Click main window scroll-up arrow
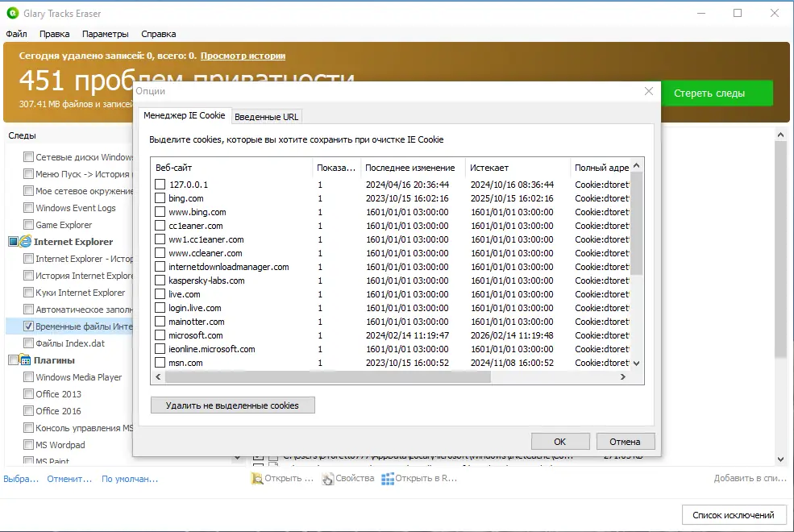 pos(780,135)
